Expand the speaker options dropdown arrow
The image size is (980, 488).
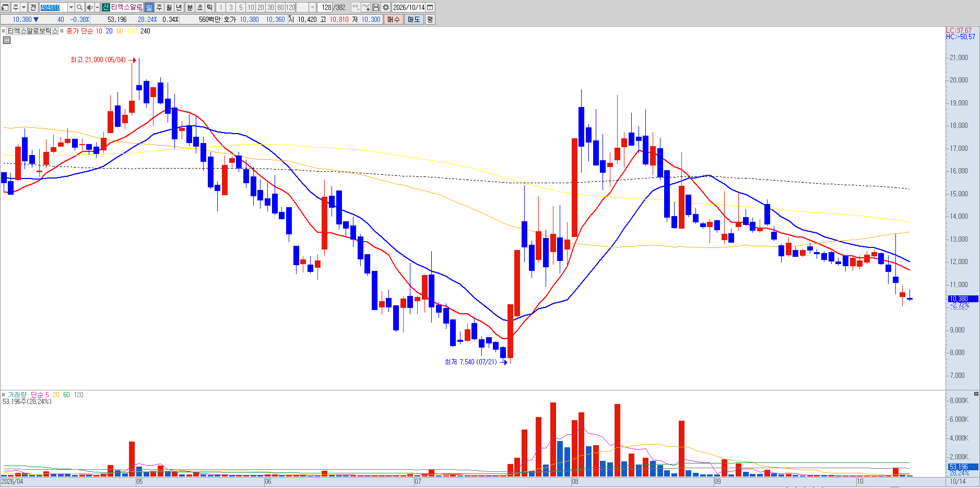(97, 7)
